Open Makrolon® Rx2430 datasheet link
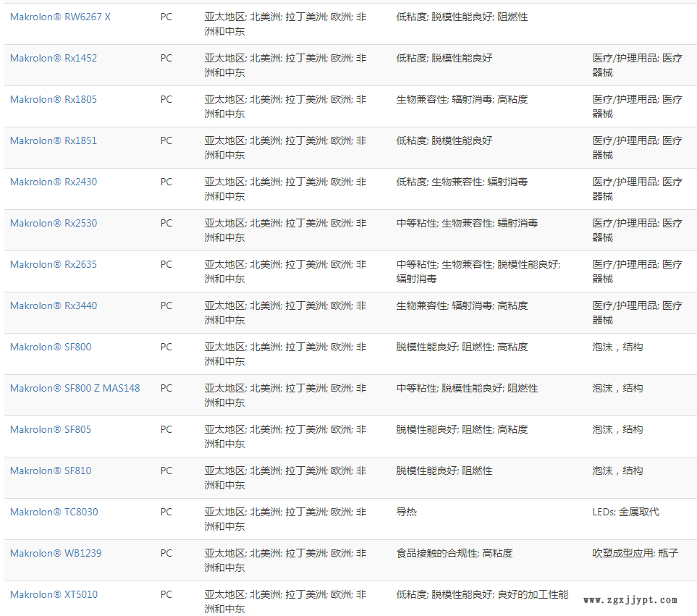This screenshot has width=697, height=616. click(x=53, y=182)
